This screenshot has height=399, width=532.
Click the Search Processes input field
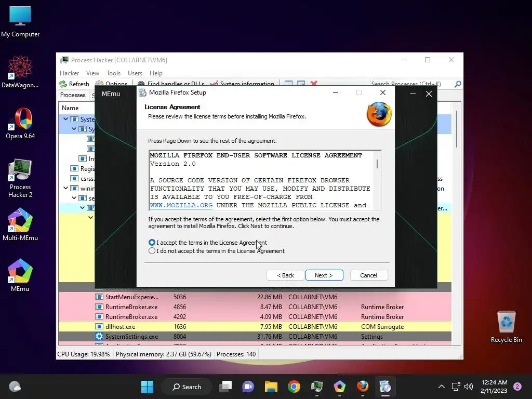(x=410, y=84)
